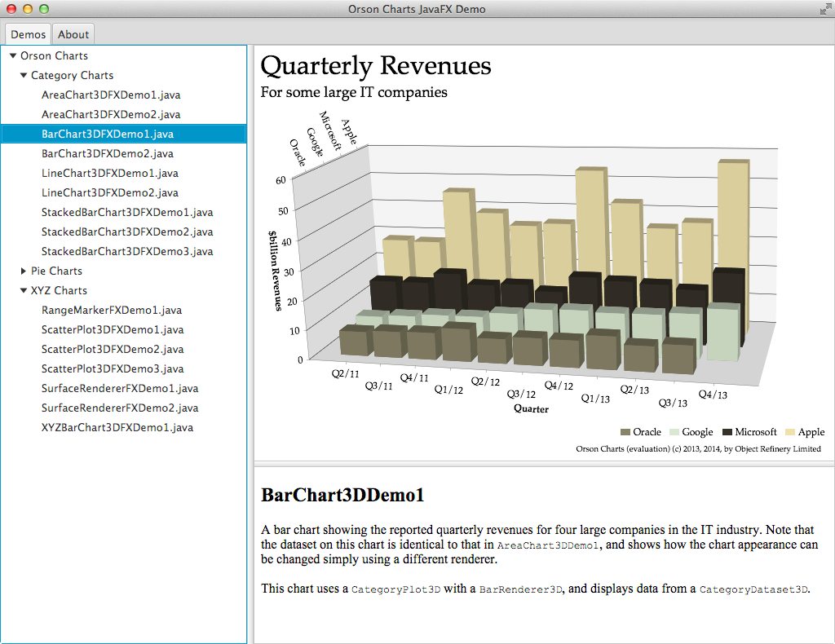Open RangeMarkerFXDemo1.java demo
835x644 pixels.
tap(112, 310)
